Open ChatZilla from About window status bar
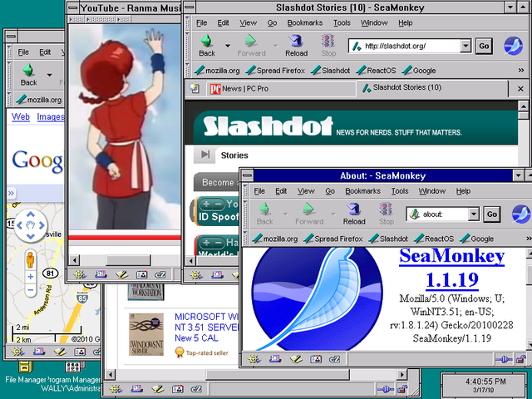Screen dimensions: 532x399 334,359
